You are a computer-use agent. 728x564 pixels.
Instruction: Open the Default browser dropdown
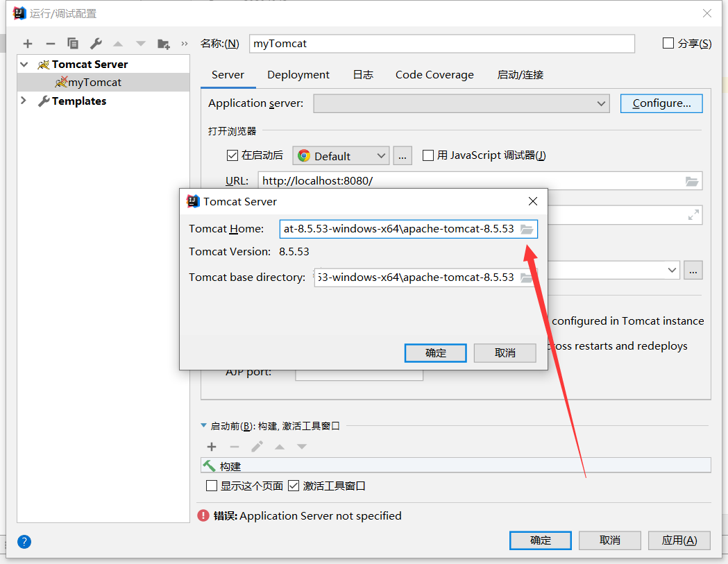click(x=341, y=155)
